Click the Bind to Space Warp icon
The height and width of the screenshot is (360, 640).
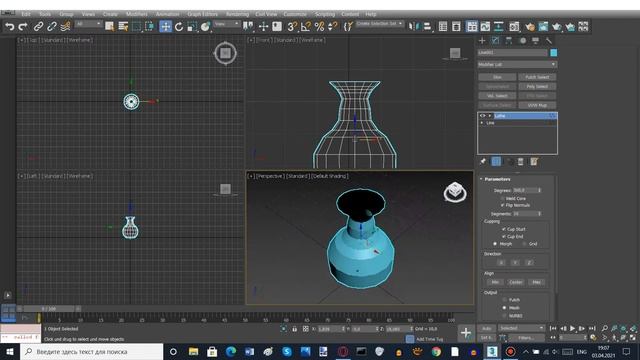click(x=65, y=27)
